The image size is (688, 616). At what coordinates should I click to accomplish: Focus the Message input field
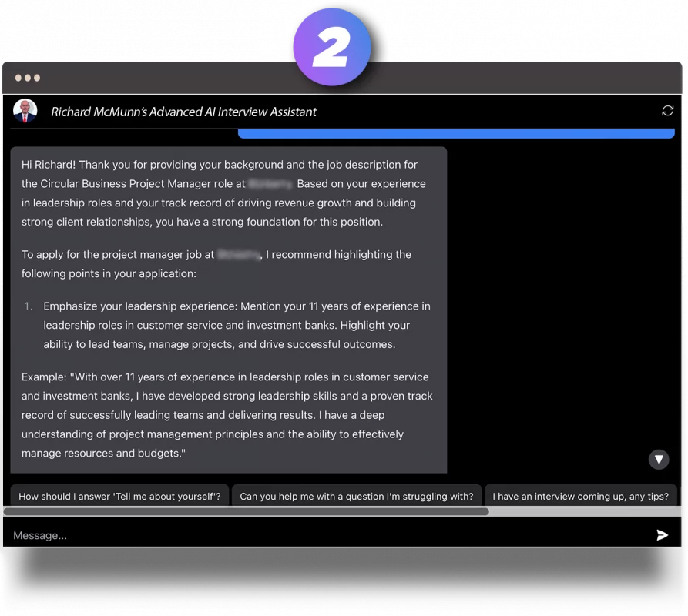(x=324, y=535)
